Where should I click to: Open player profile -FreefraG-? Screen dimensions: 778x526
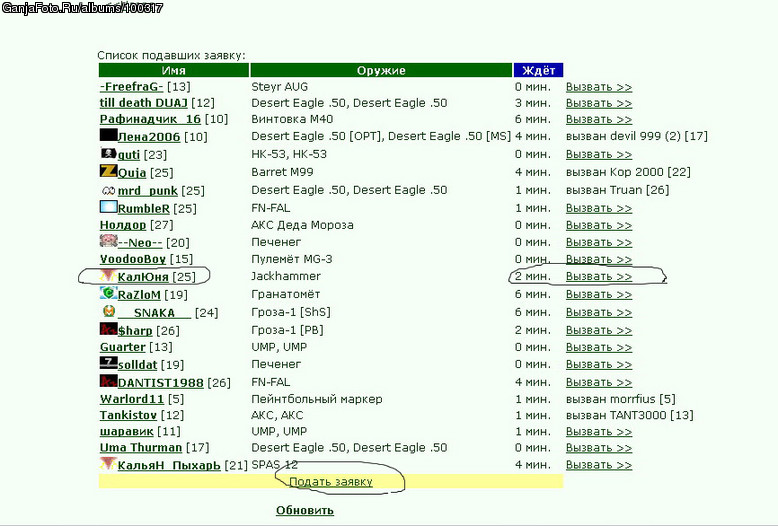click(x=131, y=87)
